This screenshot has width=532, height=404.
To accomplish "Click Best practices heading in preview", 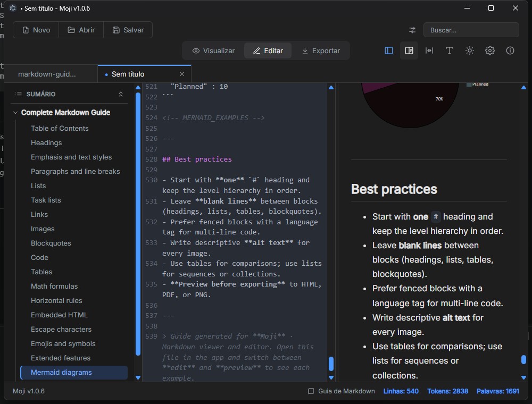I will 394,189.
